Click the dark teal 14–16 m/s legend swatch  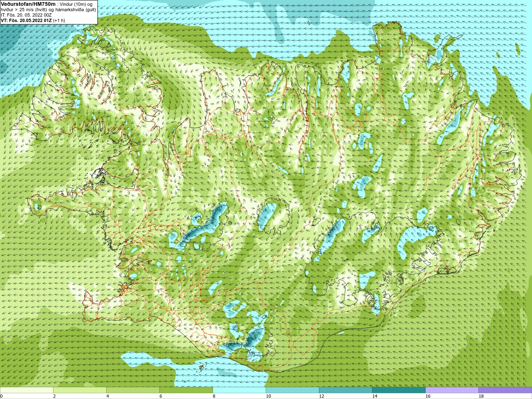point(399,390)
